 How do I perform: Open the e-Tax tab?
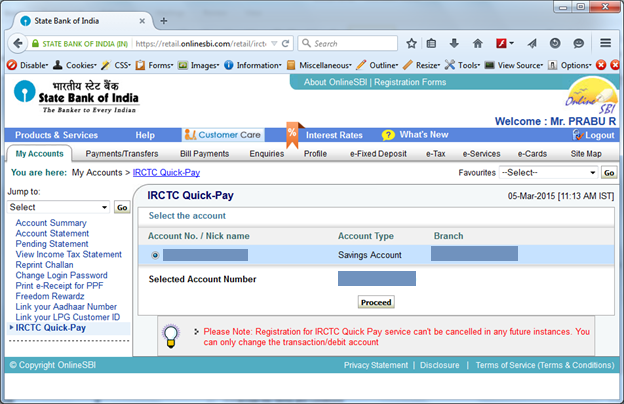click(435, 154)
